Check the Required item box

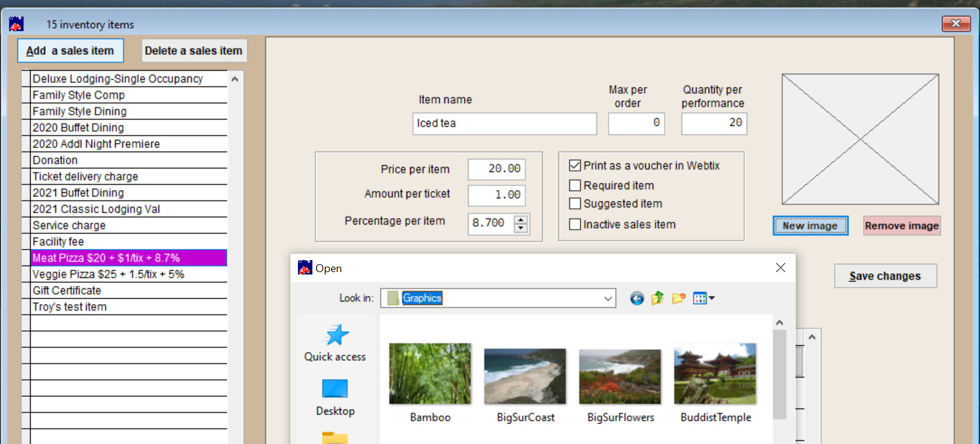tap(575, 185)
